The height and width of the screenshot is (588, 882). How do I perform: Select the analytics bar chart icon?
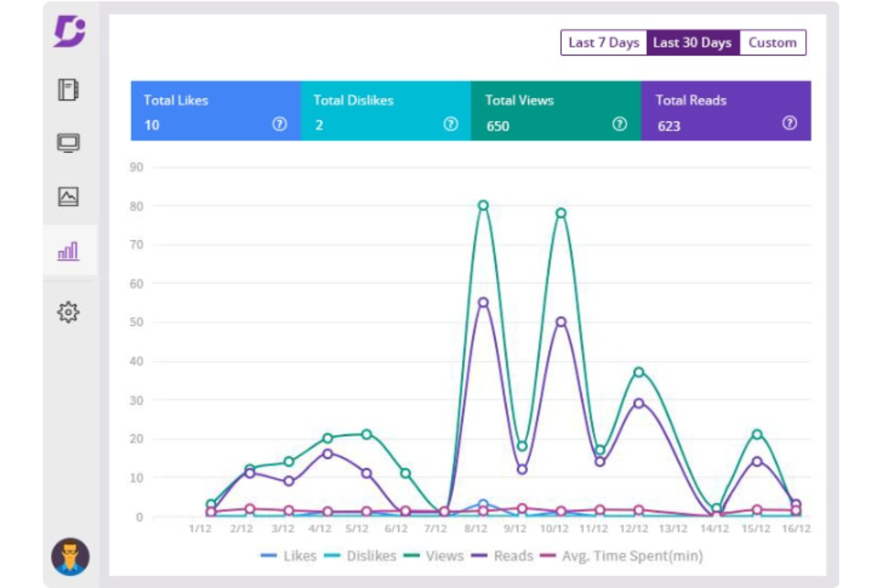coord(68,251)
